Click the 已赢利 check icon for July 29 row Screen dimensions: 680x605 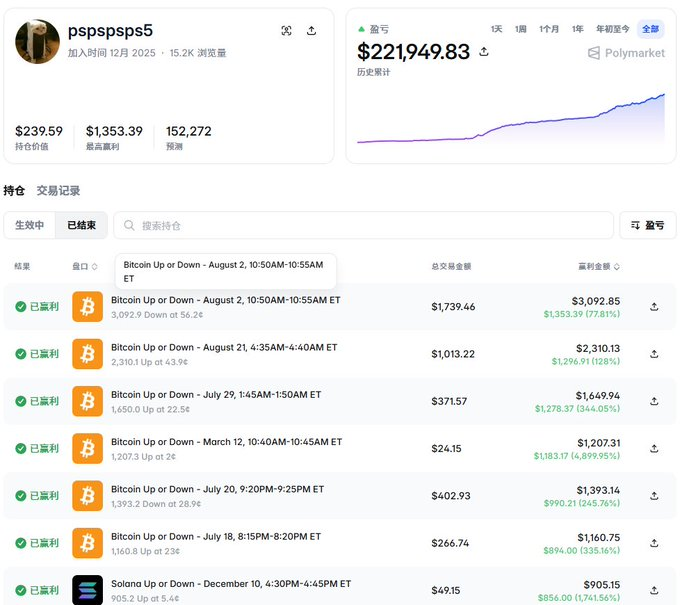[20, 401]
